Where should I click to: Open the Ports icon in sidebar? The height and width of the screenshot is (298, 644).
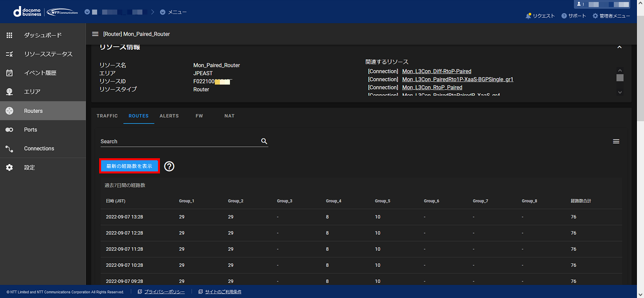(9, 130)
